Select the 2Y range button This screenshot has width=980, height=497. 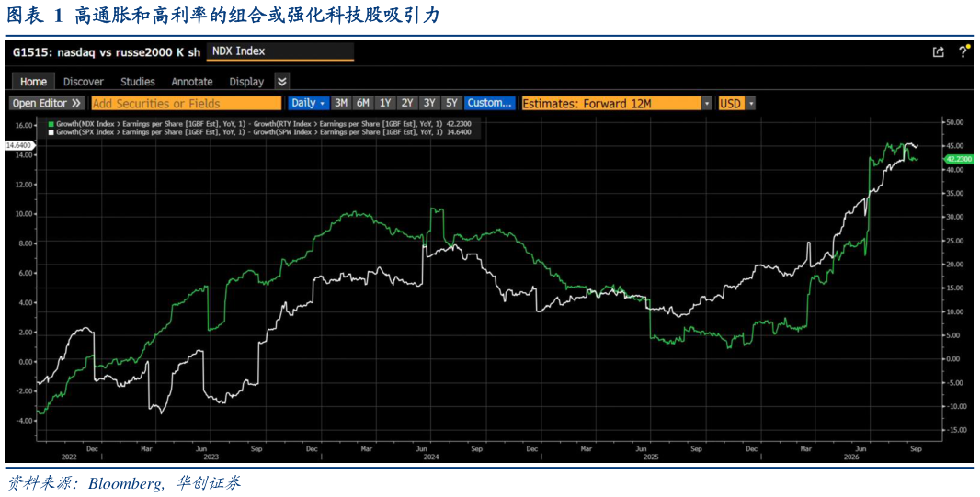tap(407, 103)
